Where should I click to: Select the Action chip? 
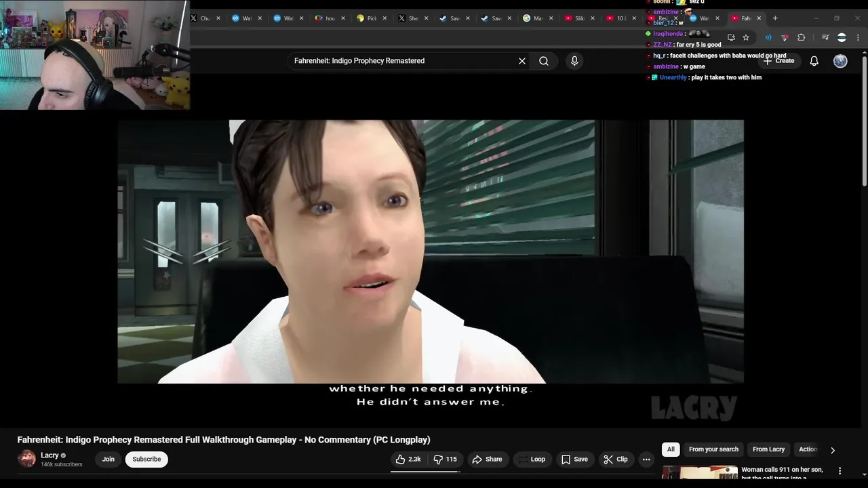click(x=807, y=449)
